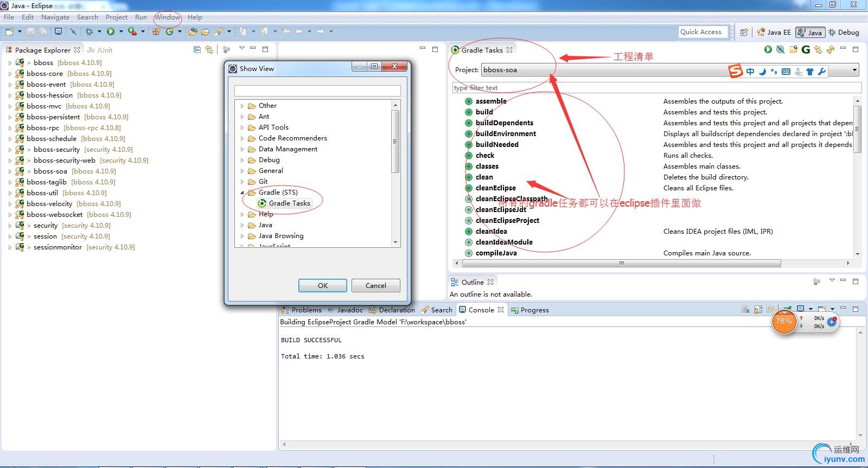Click the Run External Tools toolbar icon
Image resolution: width=868 pixels, height=468 pixels.
[132, 31]
